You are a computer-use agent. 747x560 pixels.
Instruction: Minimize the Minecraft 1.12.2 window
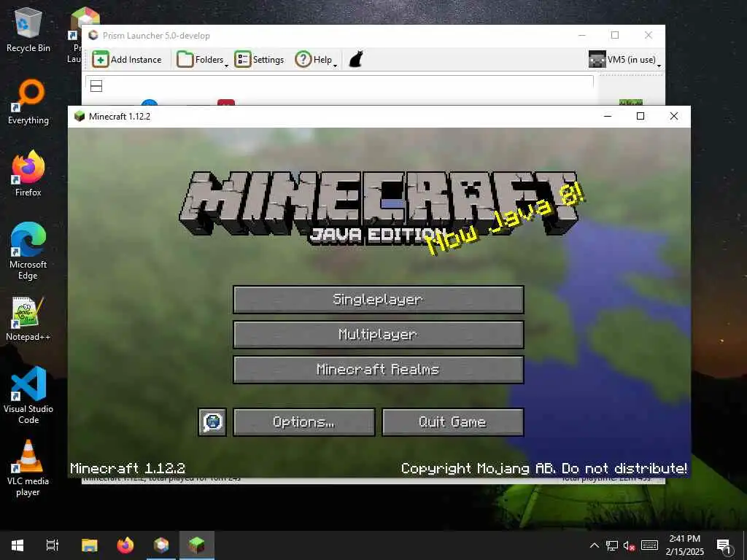point(608,116)
